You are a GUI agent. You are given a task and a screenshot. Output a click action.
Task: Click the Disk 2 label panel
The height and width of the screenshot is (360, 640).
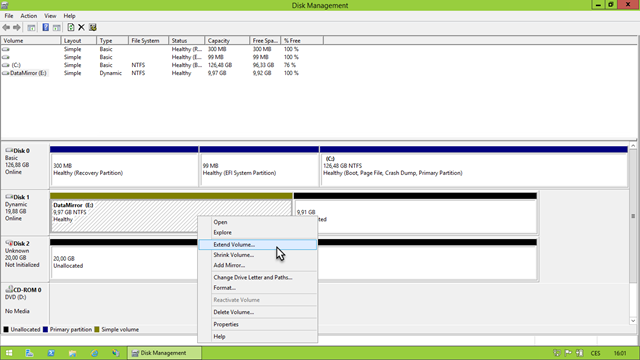(x=25, y=259)
